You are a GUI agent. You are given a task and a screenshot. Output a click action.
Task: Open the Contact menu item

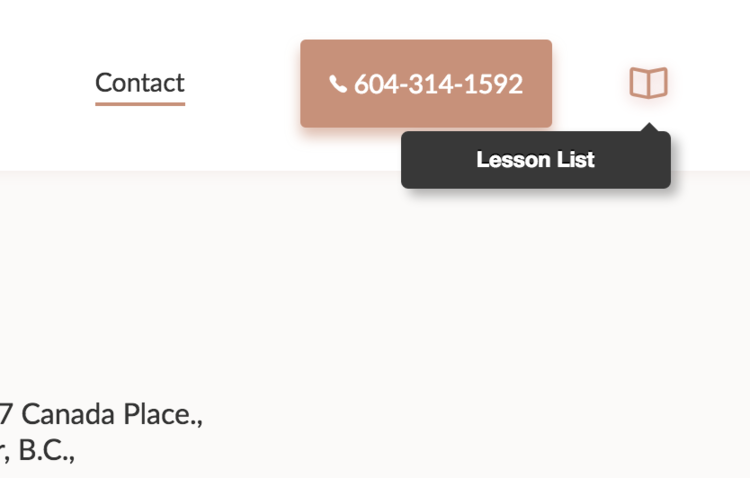140,83
